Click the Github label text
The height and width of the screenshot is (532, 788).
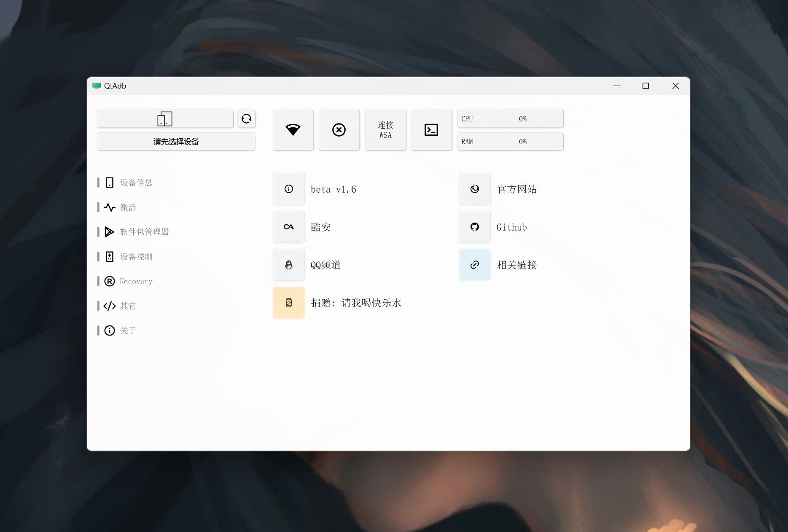[x=512, y=227]
